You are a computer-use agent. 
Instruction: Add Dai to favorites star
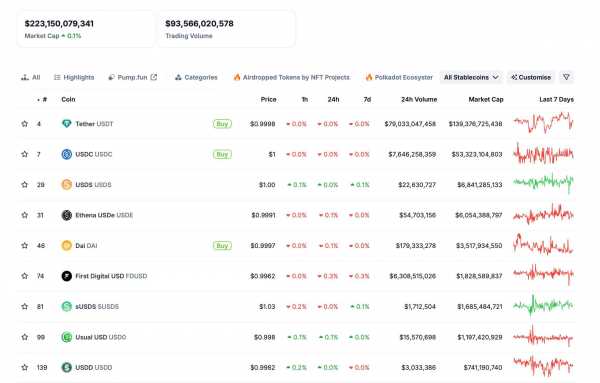tap(25, 245)
